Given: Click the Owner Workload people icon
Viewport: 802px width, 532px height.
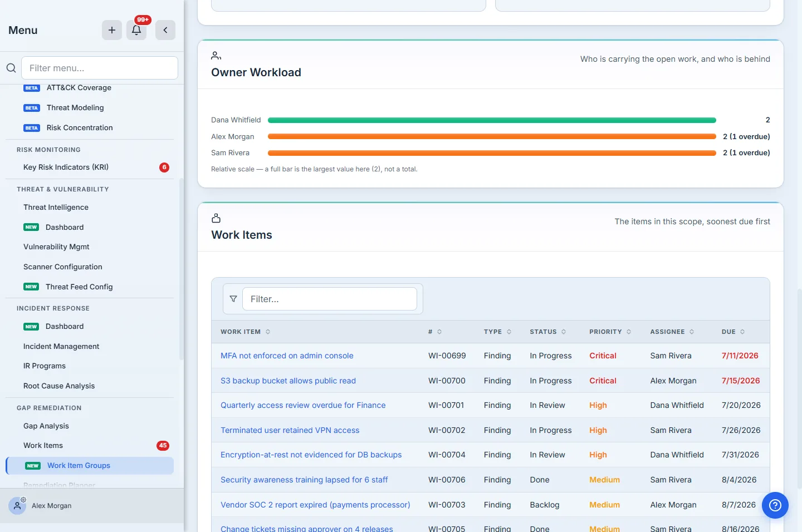Looking at the screenshot, I should click(216, 56).
